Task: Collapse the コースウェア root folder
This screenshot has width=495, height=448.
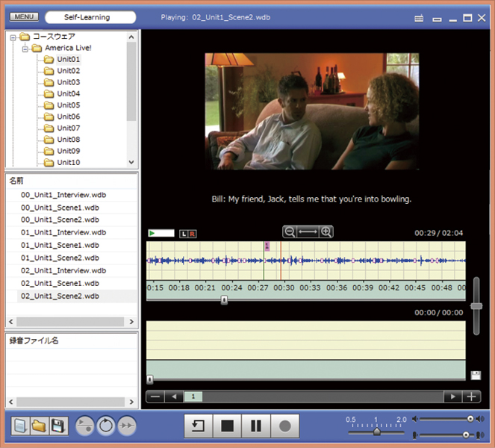Action: point(13,37)
